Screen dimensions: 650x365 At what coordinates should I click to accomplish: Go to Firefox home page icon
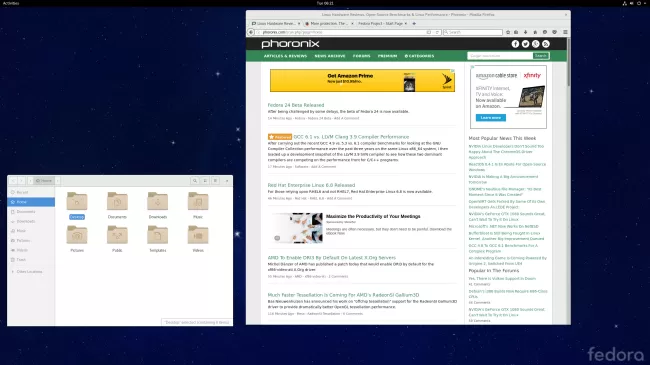(535, 32)
